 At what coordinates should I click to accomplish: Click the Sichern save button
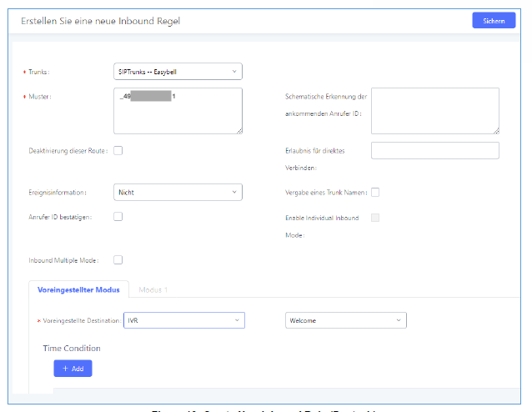click(493, 21)
